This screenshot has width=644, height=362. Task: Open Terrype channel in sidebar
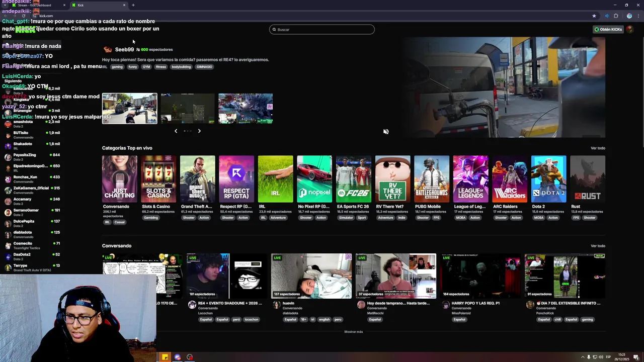[x=31, y=267]
